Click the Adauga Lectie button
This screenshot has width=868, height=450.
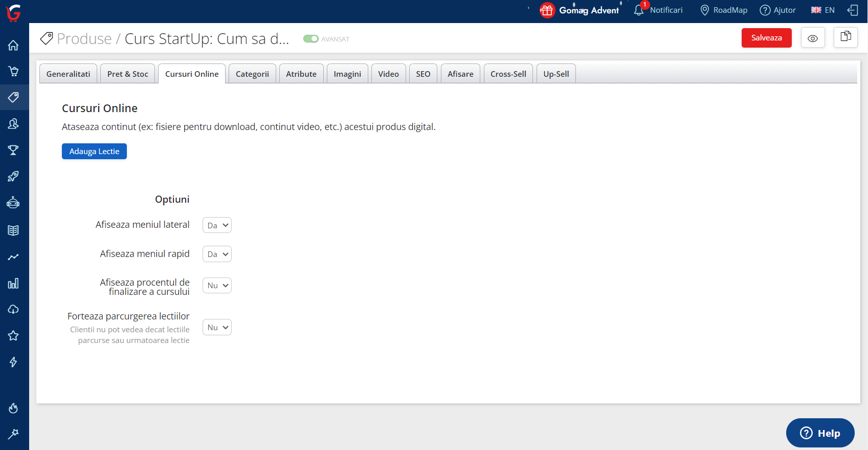[94, 151]
